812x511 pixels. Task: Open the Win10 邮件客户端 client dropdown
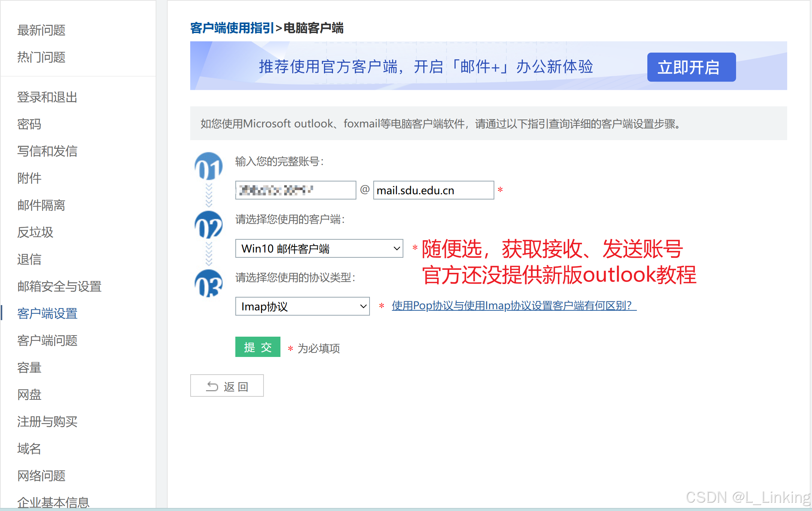(319, 248)
